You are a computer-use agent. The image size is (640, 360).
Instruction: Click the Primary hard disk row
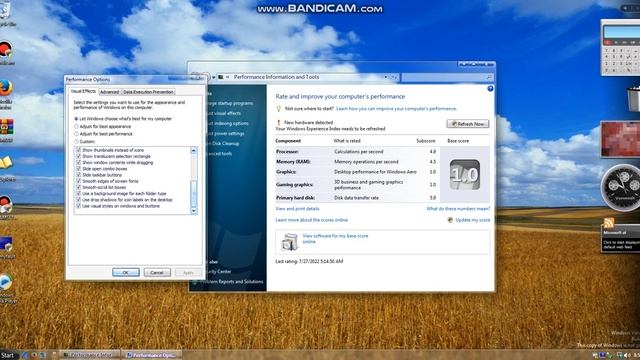coord(356,198)
